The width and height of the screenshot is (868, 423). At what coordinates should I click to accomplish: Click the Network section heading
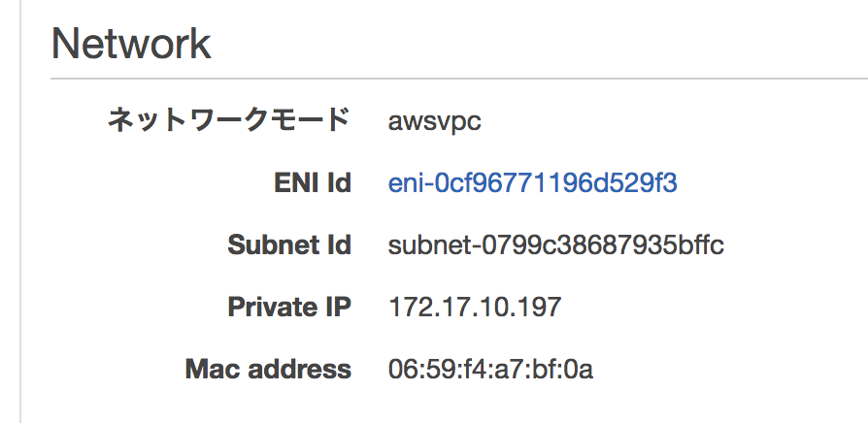(131, 45)
